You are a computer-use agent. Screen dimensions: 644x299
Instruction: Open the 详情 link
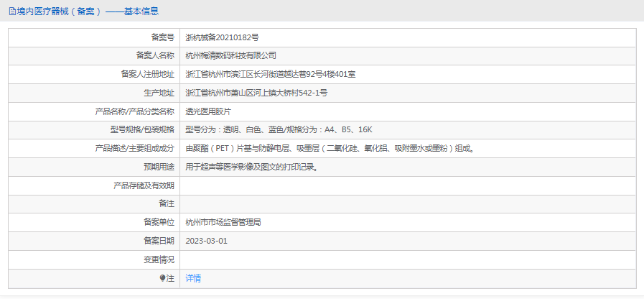[x=193, y=278]
